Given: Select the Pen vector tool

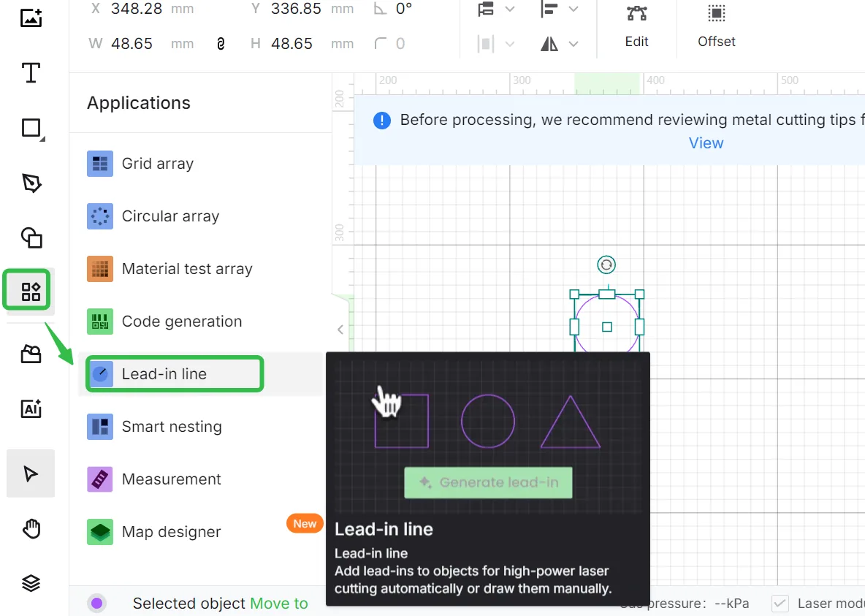Looking at the screenshot, I should tap(31, 183).
